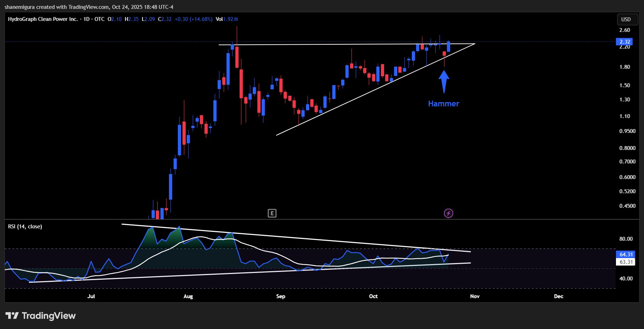The image size is (644, 329).
Task: Select the RSI (14, close) indicator label
Action: click(x=25, y=227)
